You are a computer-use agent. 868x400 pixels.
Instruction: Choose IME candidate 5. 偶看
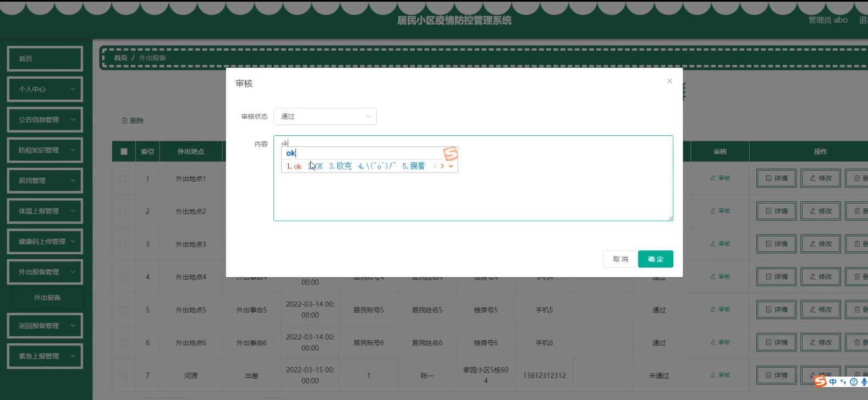coord(414,166)
